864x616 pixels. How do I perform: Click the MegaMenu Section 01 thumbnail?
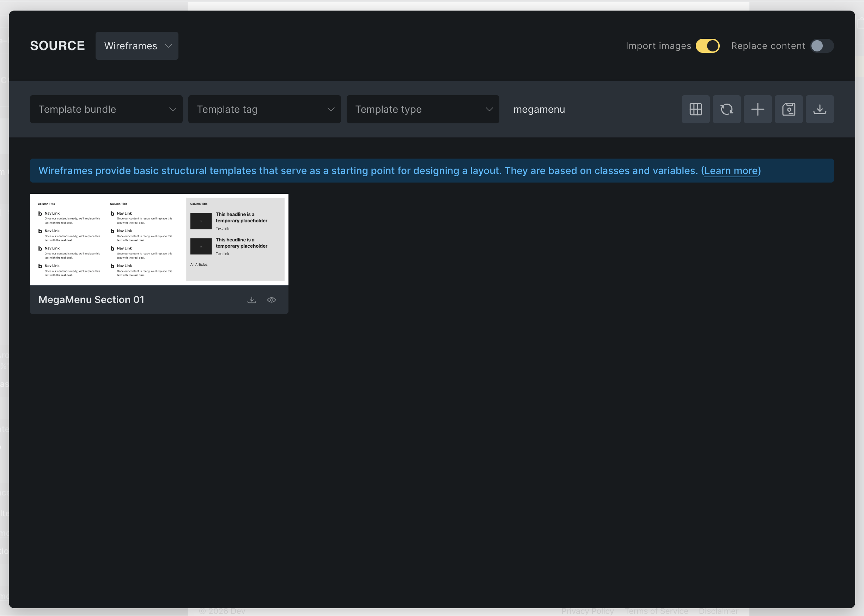159,239
